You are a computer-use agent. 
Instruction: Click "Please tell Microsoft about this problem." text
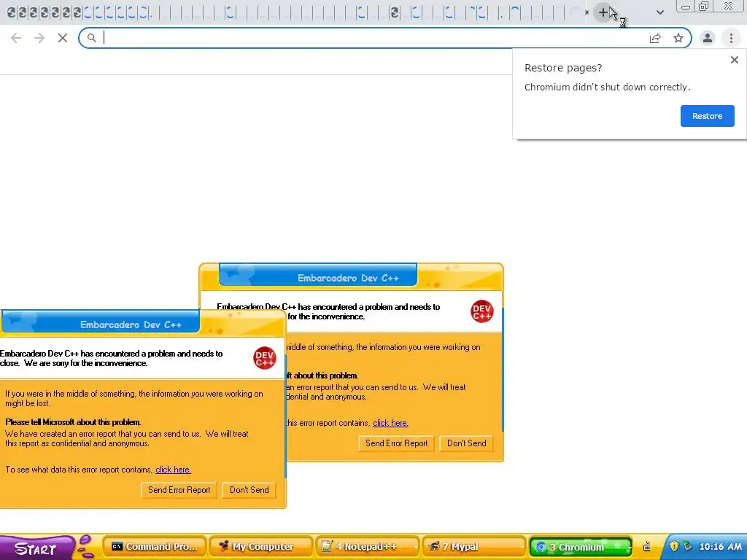pyautogui.click(x=73, y=422)
